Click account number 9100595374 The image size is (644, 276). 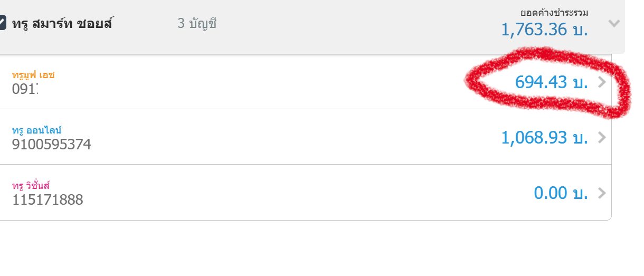point(52,144)
